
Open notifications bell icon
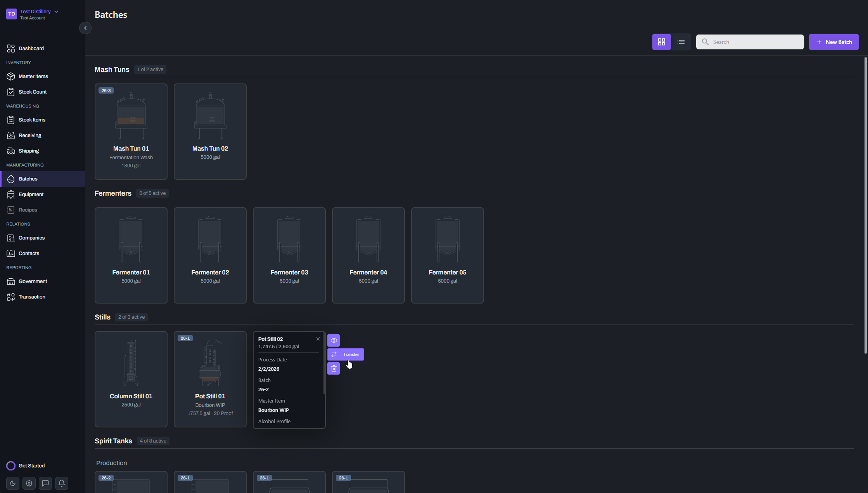tap(62, 483)
